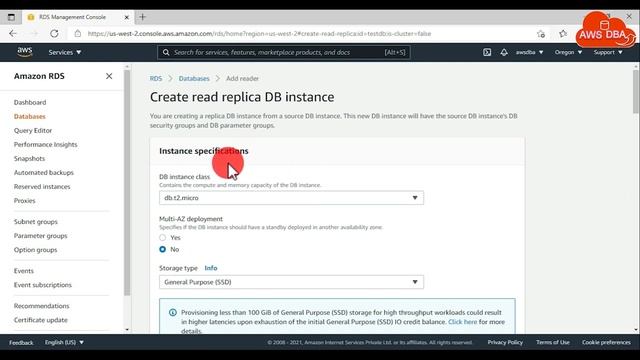Open the awsdba account menu
This screenshot has width=640, height=360.
[x=529, y=52]
